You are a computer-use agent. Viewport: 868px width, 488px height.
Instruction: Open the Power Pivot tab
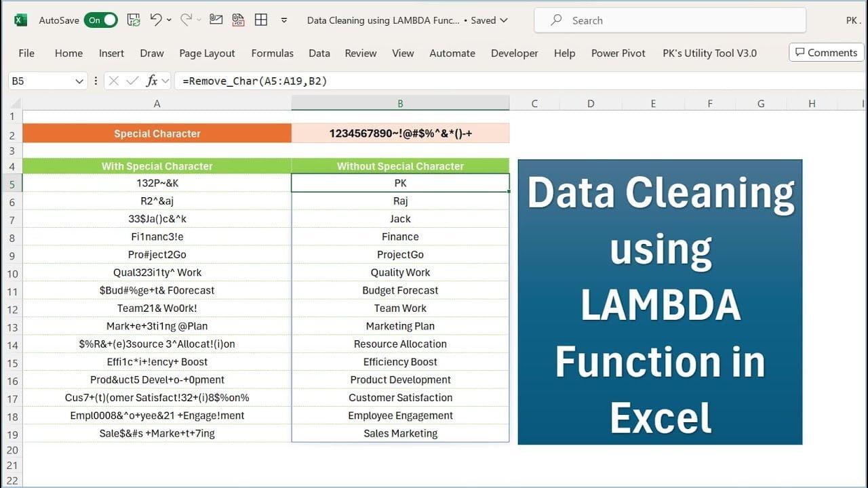(618, 53)
